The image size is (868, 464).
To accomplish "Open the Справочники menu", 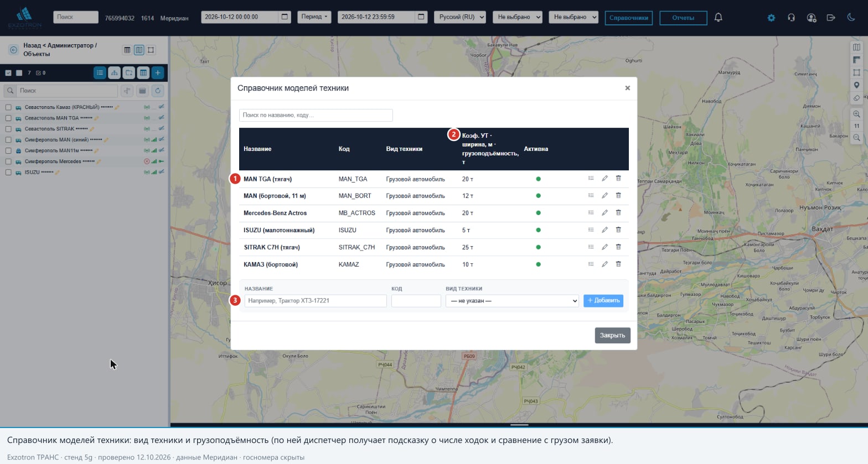I will coord(629,18).
